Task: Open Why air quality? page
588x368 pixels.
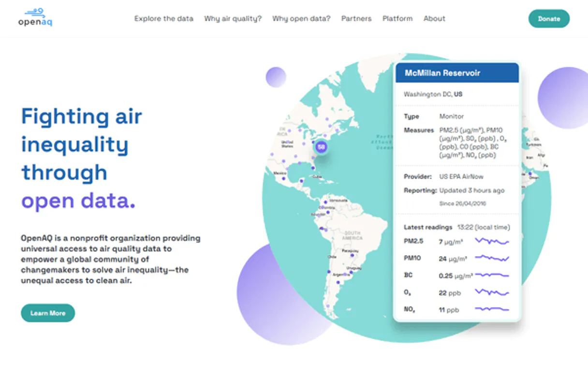Action: [x=233, y=18]
